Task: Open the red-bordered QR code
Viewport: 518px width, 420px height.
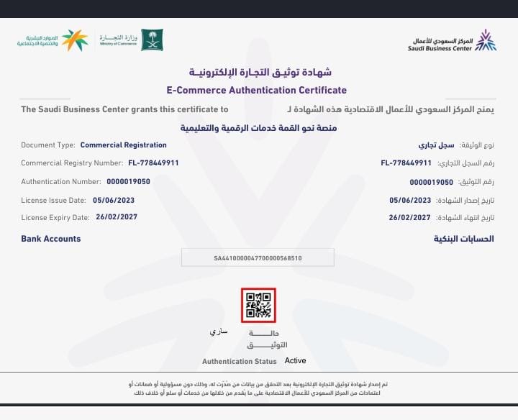Action: tap(258, 305)
